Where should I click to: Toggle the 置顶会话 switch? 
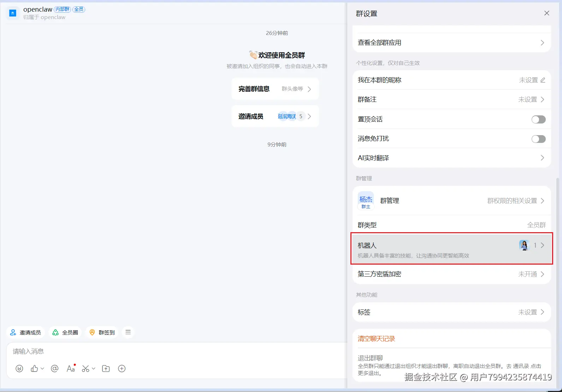538,119
